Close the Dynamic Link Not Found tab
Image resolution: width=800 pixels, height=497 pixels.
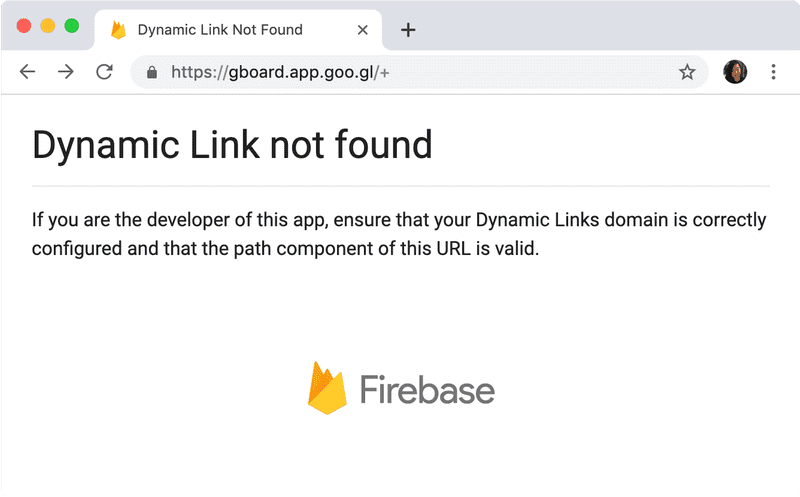point(363,30)
